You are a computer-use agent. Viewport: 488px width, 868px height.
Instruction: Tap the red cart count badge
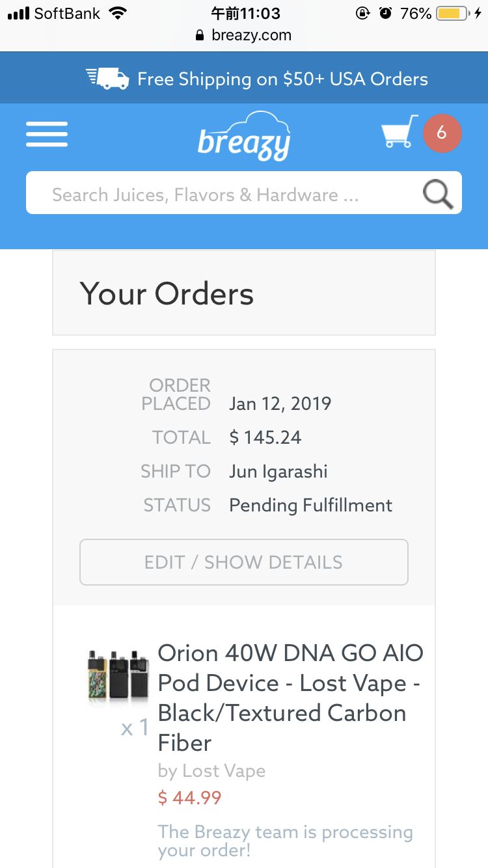click(442, 133)
